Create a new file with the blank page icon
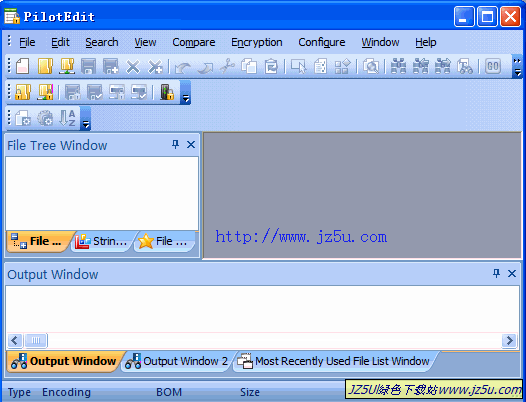This screenshot has height=402, width=526. [x=22, y=66]
